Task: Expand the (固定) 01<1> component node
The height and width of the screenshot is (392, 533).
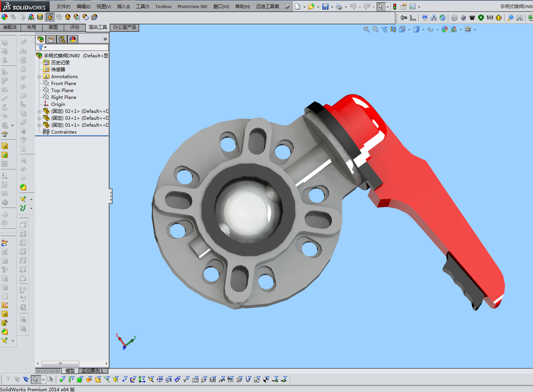Action: coord(39,125)
